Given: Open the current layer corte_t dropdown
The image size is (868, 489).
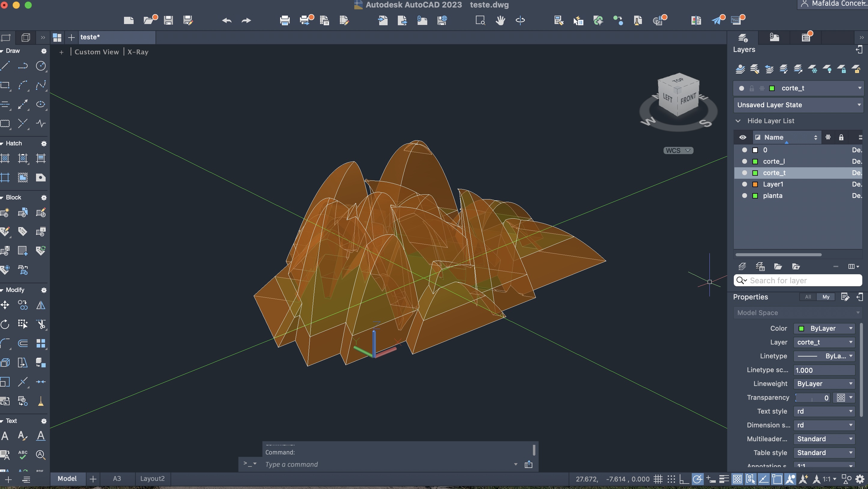Looking at the screenshot, I should [860, 88].
